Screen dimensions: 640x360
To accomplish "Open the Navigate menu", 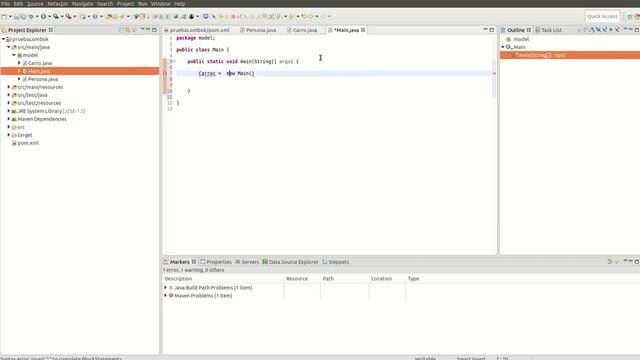I will [x=82, y=4].
